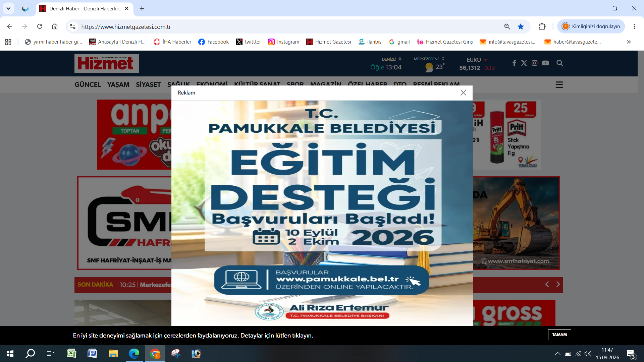Open the İHA Haberler bookmark
Screen dimensions: 644x362
click(x=172, y=42)
